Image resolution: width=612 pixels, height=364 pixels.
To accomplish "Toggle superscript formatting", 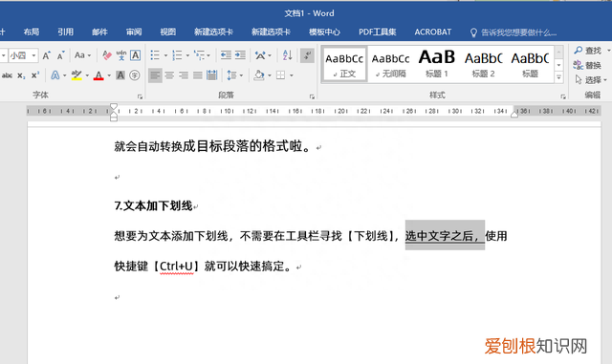I will coord(35,75).
